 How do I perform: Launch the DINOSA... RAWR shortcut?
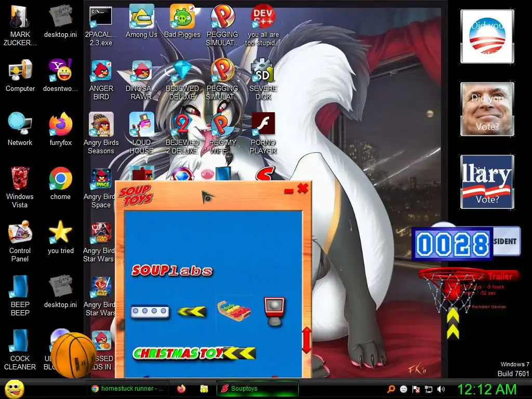pos(141,79)
